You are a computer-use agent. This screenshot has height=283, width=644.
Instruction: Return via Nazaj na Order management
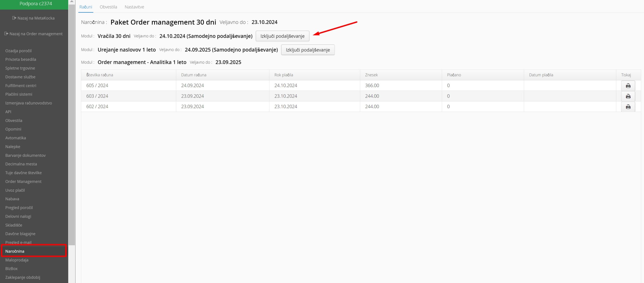point(33,34)
